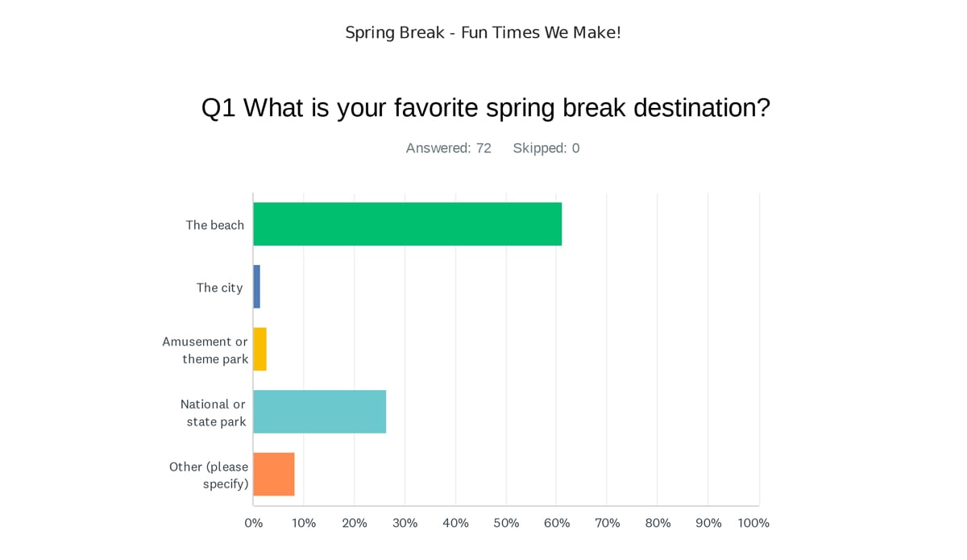The height and width of the screenshot is (560, 967).
Task: Click the Spring Break - Fun Times We Make! title
Action: (483, 33)
